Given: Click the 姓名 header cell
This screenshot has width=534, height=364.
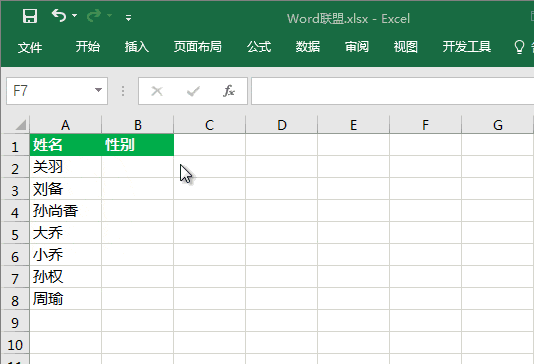Looking at the screenshot, I should [66, 145].
